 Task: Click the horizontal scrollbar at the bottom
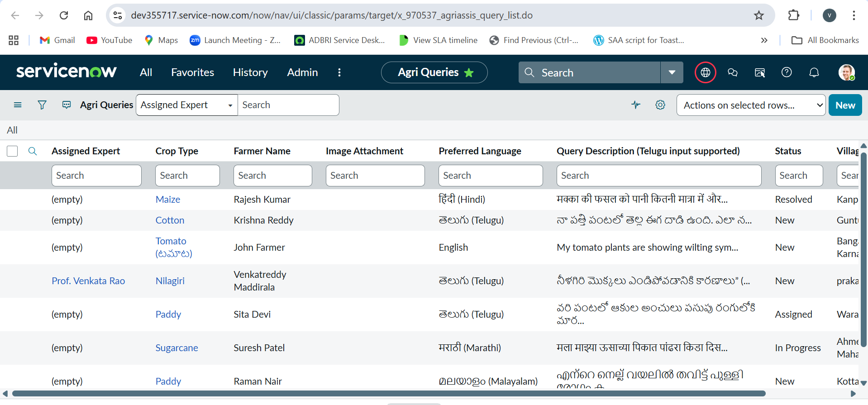pos(389,394)
